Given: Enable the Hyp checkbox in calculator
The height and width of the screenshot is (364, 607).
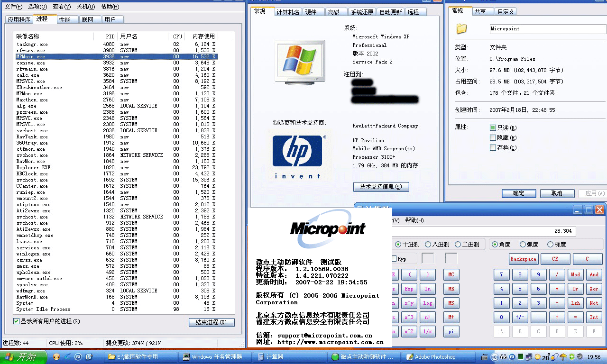Looking at the screenshot, I should click(394, 259).
